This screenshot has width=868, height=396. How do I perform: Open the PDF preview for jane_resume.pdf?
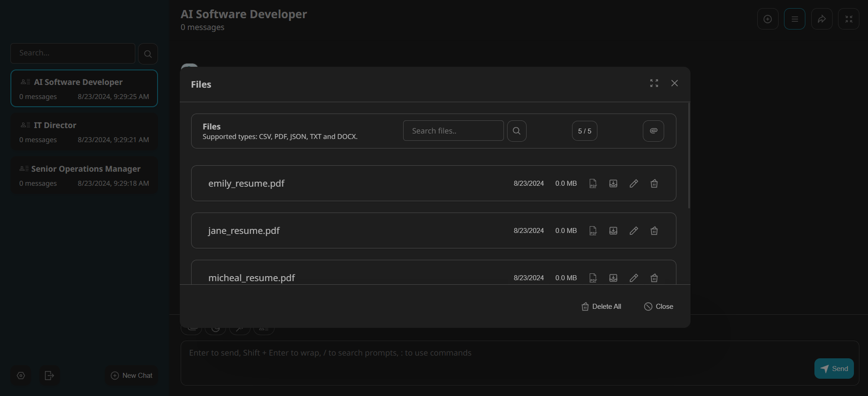[x=593, y=231]
